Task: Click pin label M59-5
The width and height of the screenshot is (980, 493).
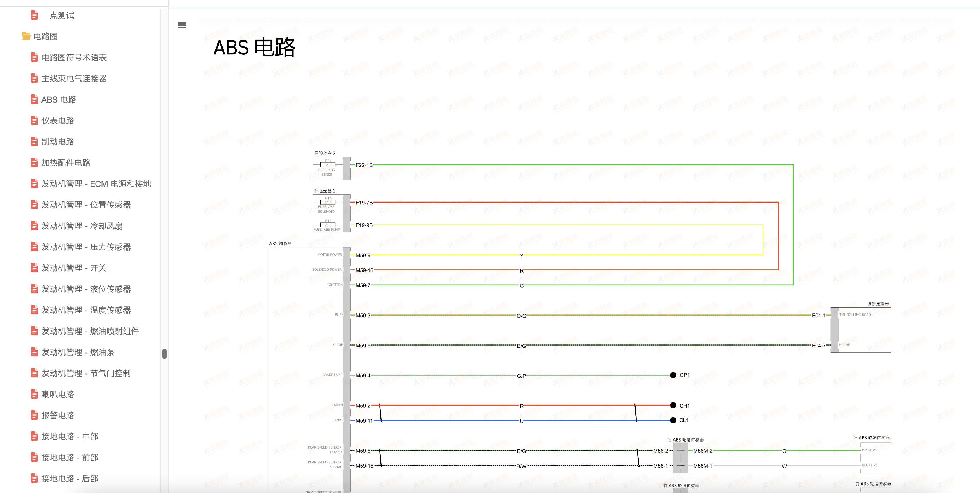Action: tap(363, 346)
